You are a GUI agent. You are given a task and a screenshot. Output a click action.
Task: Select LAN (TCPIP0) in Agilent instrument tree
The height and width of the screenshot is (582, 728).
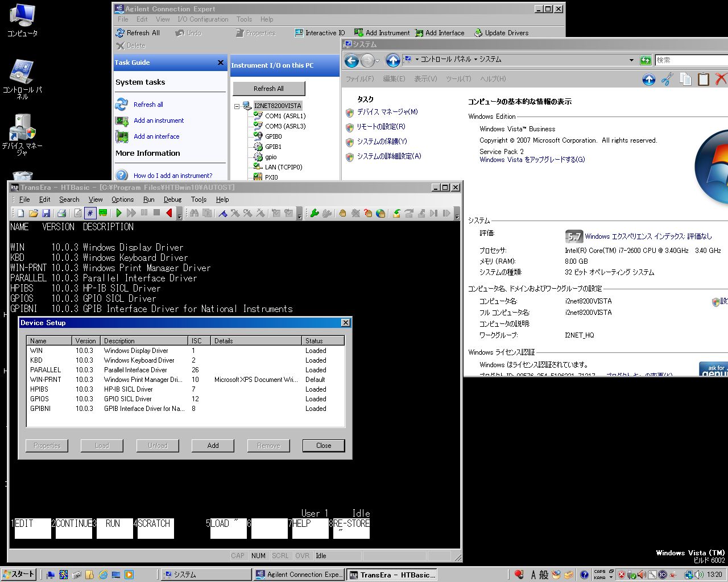(283, 167)
